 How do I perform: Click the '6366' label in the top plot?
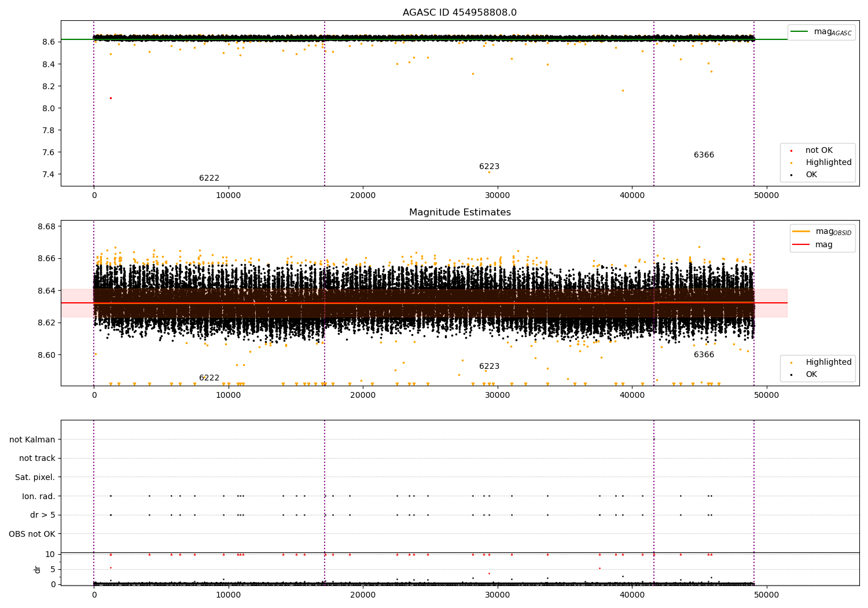[704, 155]
